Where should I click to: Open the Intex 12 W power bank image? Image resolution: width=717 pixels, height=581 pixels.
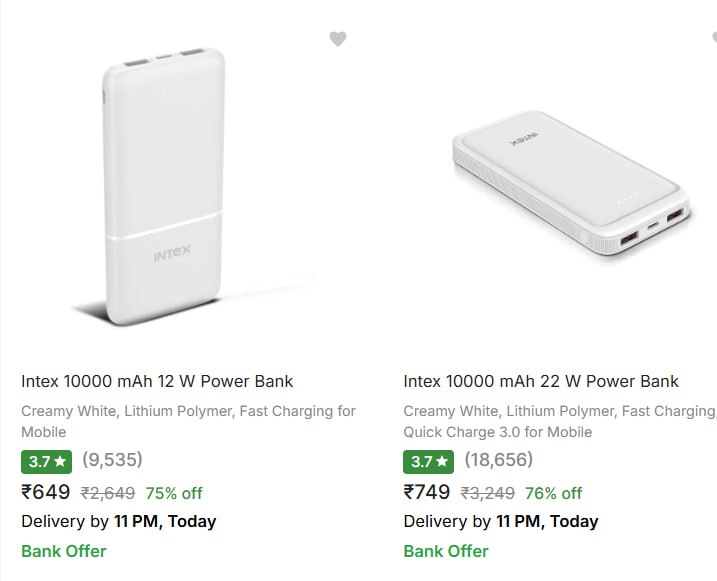coord(165,186)
